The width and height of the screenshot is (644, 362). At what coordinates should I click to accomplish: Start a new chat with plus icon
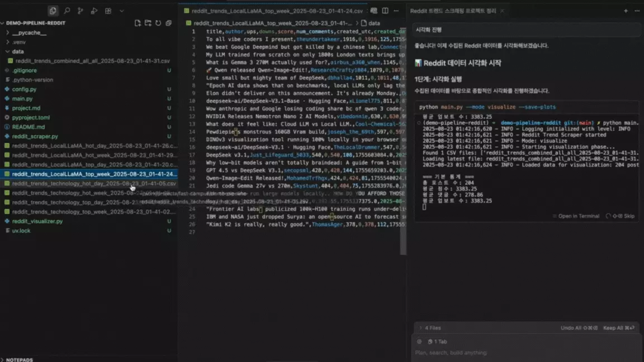click(626, 11)
